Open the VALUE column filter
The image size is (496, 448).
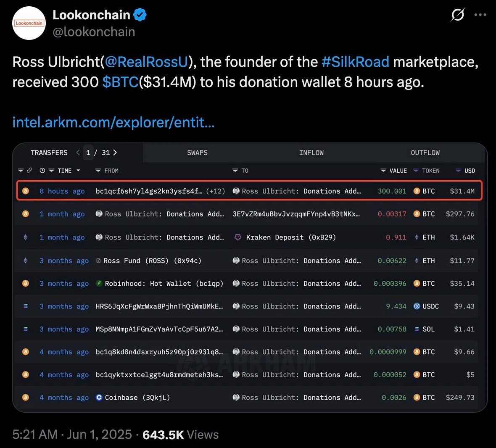coord(383,171)
